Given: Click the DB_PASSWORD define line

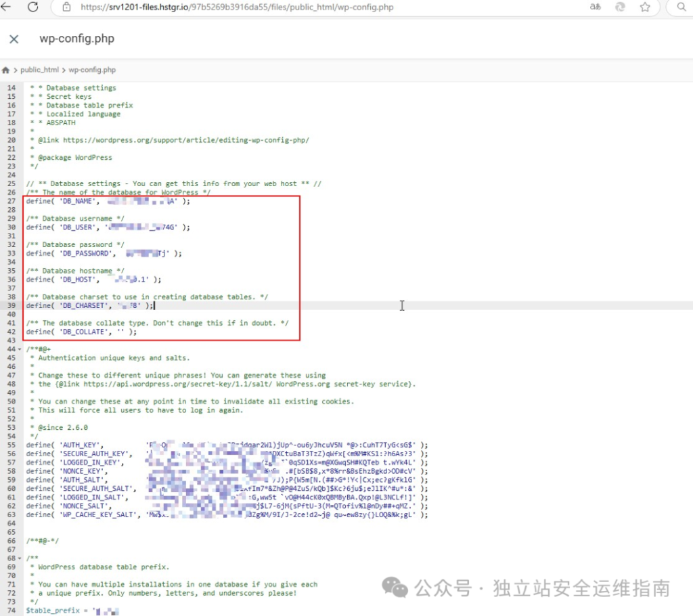Looking at the screenshot, I should coord(104,253).
